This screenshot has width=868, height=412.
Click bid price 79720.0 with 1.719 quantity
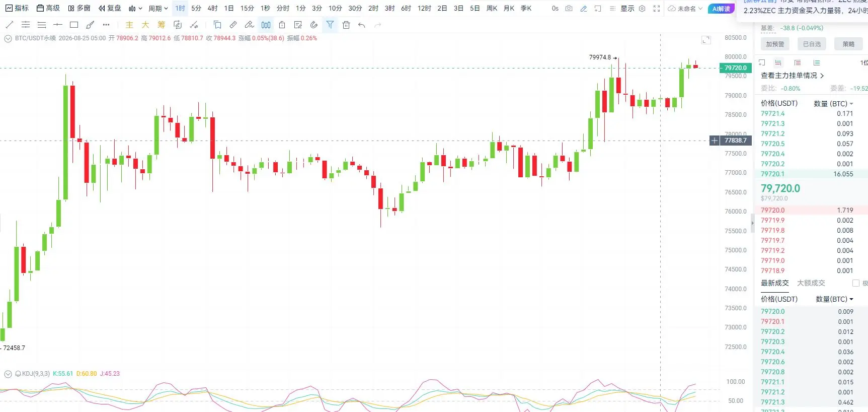click(x=772, y=210)
